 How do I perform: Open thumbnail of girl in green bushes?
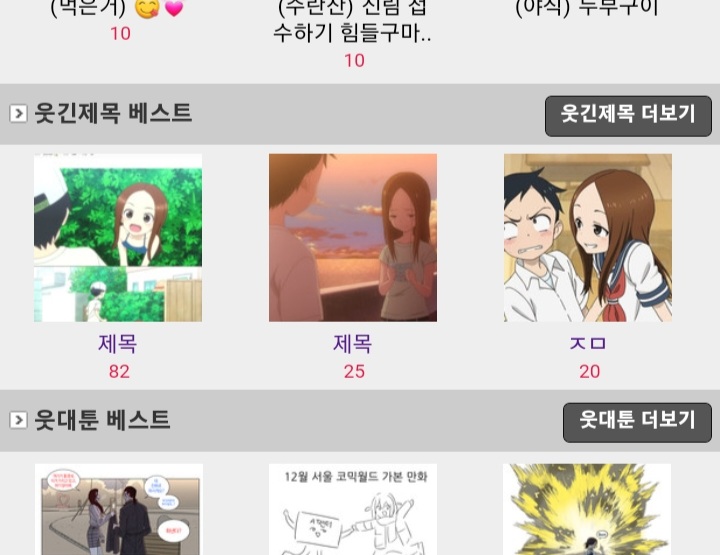tap(118, 238)
